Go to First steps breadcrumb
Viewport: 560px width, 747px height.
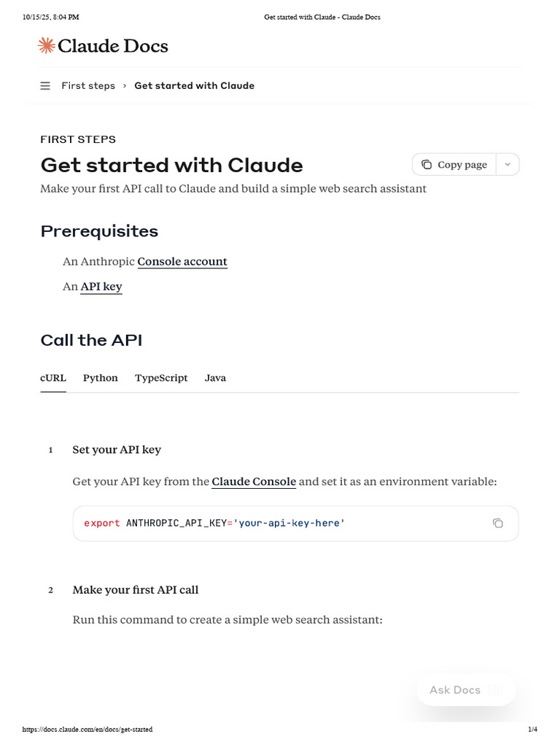(x=88, y=86)
